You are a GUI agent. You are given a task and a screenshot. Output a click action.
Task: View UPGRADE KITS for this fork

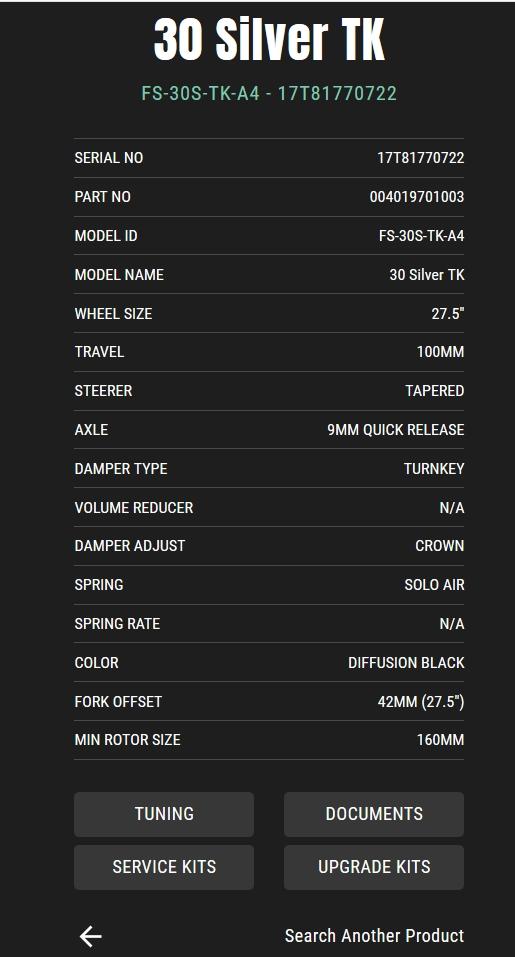point(373,867)
